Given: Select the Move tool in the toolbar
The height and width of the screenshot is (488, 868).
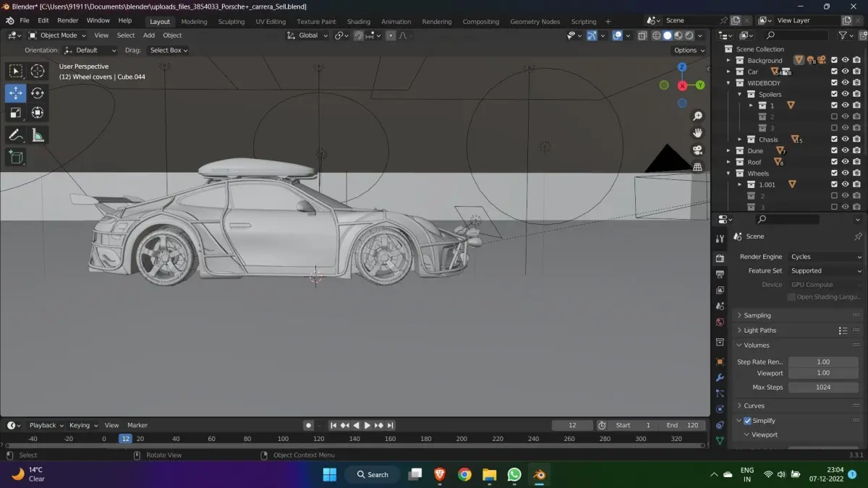Looking at the screenshot, I should click(16, 93).
